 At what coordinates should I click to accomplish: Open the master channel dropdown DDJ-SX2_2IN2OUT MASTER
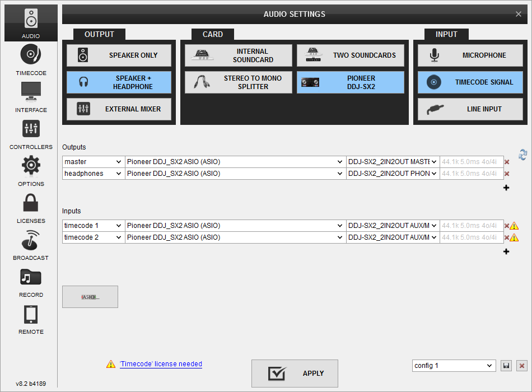pyautogui.click(x=393, y=162)
